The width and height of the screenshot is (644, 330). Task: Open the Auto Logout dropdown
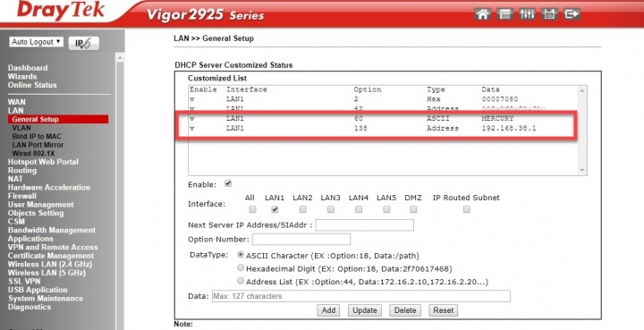click(36, 42)
